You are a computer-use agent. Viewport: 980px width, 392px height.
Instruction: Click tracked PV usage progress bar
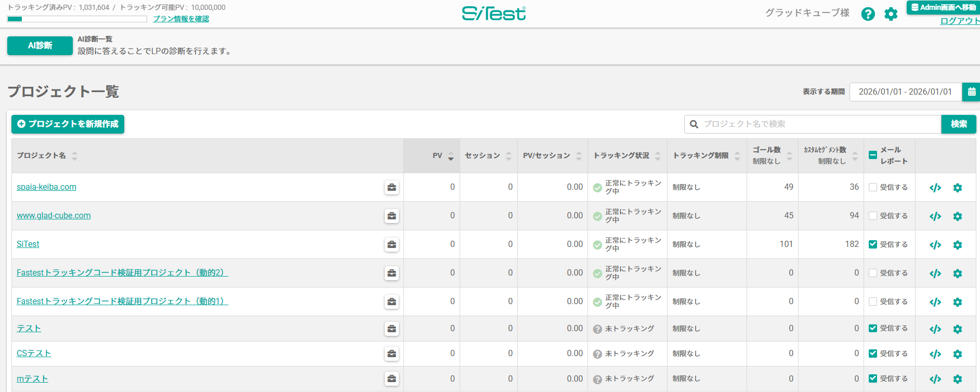[77, 19]
